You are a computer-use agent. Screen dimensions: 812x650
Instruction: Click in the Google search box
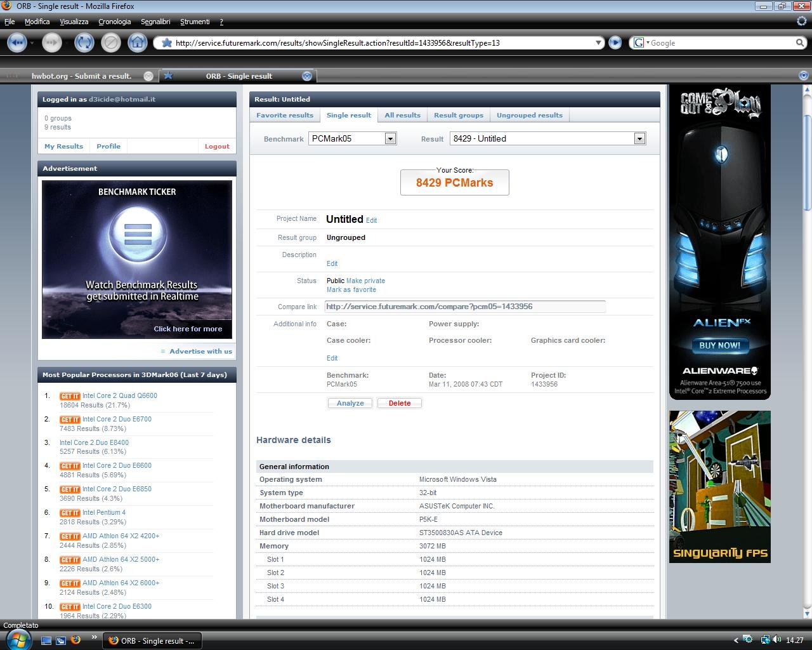720,43
